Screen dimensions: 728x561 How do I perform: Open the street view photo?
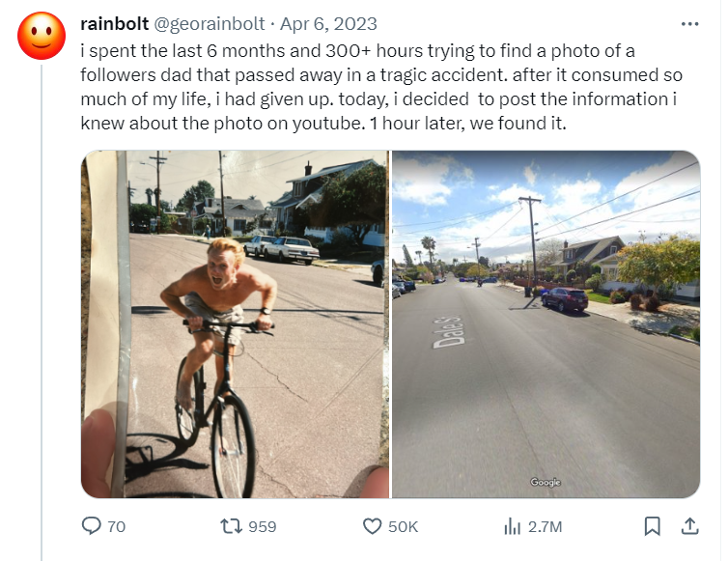coord(546,323)
